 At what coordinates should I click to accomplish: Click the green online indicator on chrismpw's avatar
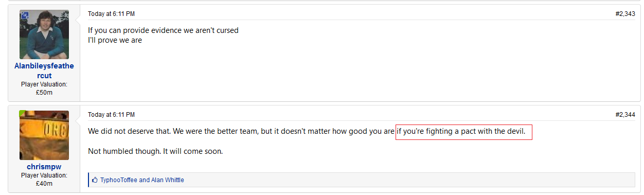point(22,113)
